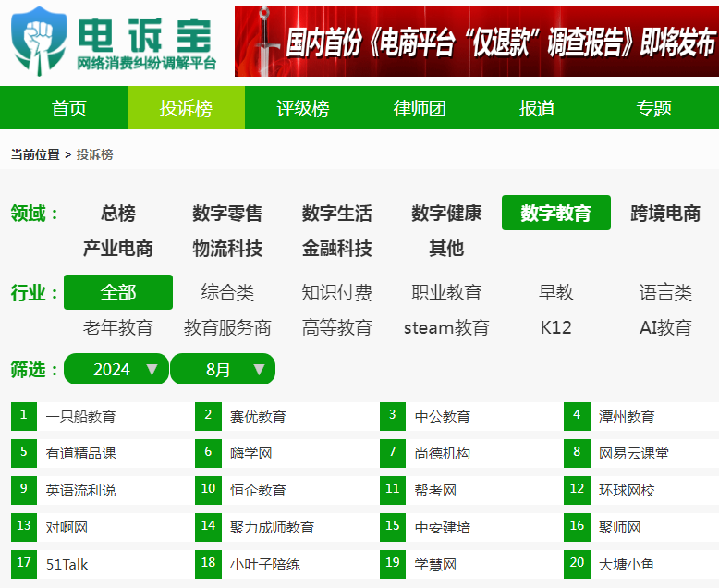Open the 评级榜 navigation tab
Image resolution: width=719 pixels, height=588 pixels.
pos(303,108)
